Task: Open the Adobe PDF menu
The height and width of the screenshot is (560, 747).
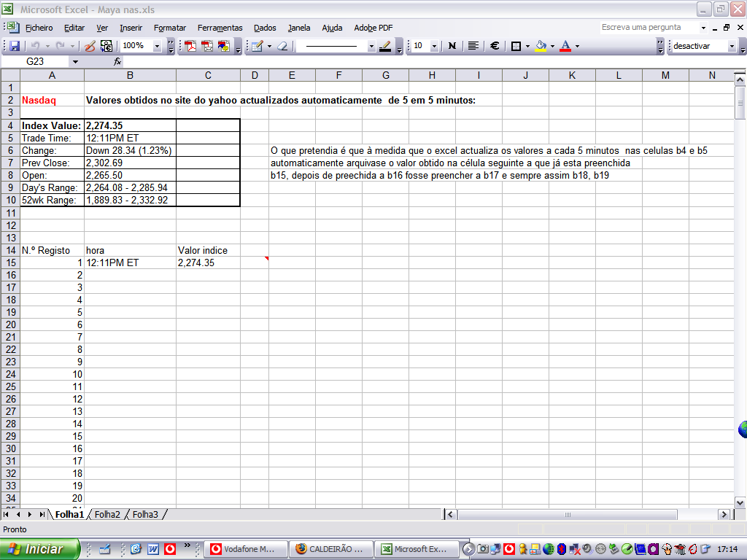Action: [373, 28]
